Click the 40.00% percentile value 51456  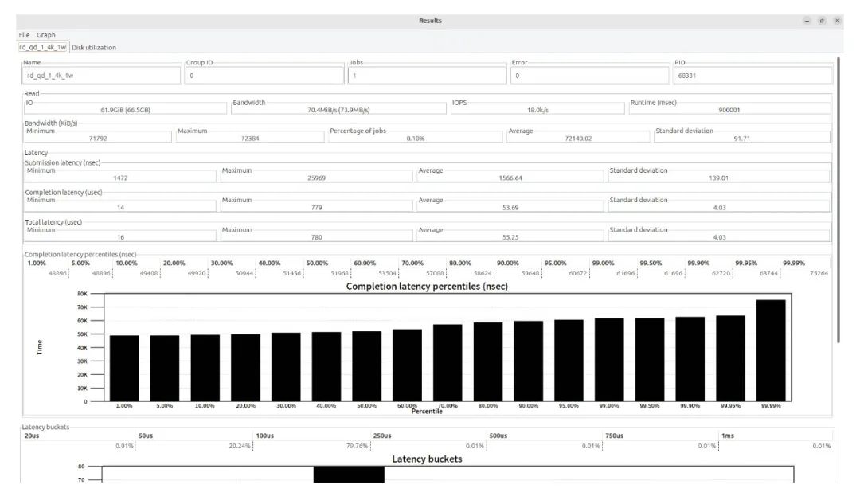pos(291,273)
